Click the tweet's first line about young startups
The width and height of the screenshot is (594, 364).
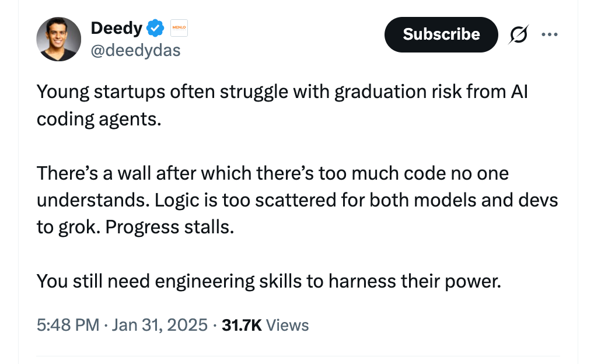tap(282, 92)
